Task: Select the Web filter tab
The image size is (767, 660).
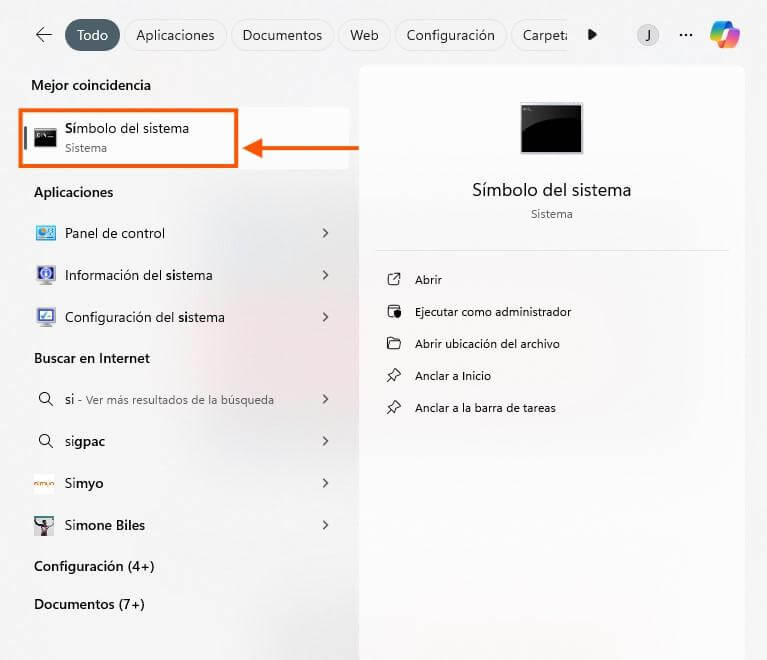Action: (x=364, y=35)
